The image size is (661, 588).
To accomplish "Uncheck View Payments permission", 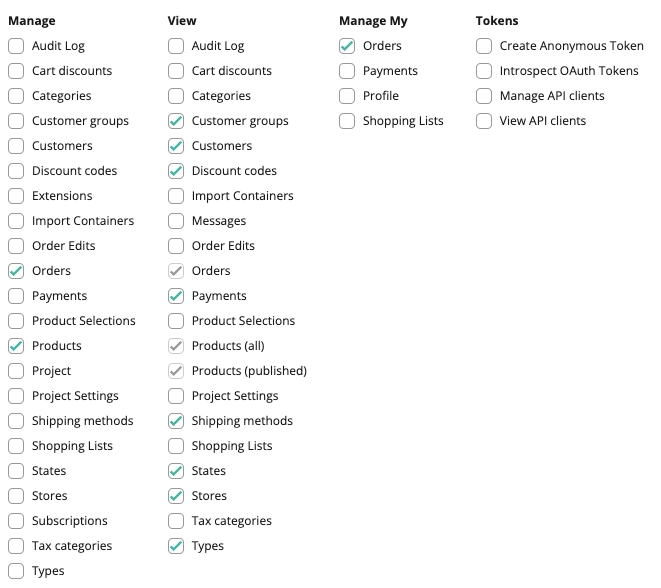I will 176,296.
